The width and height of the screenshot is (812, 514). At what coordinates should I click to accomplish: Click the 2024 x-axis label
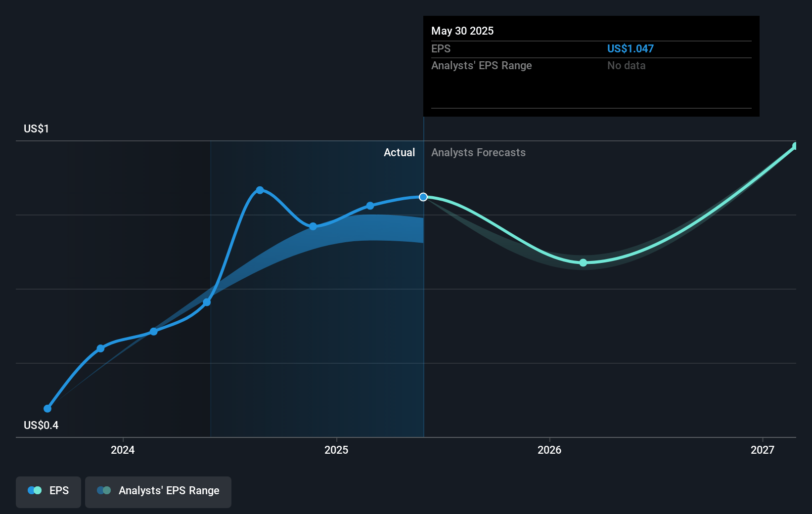[x=123, y=450]
